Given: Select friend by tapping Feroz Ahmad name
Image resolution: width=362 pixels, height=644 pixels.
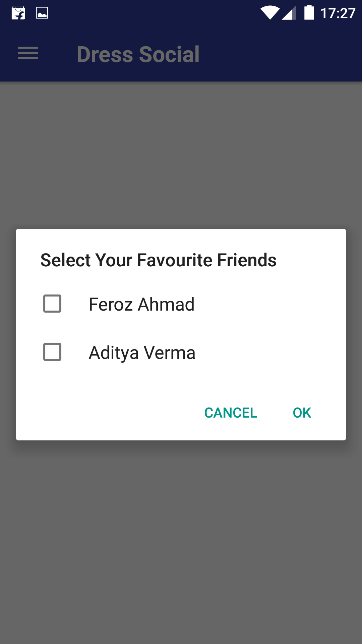Looking at the screenshot, I should point(141,304).
